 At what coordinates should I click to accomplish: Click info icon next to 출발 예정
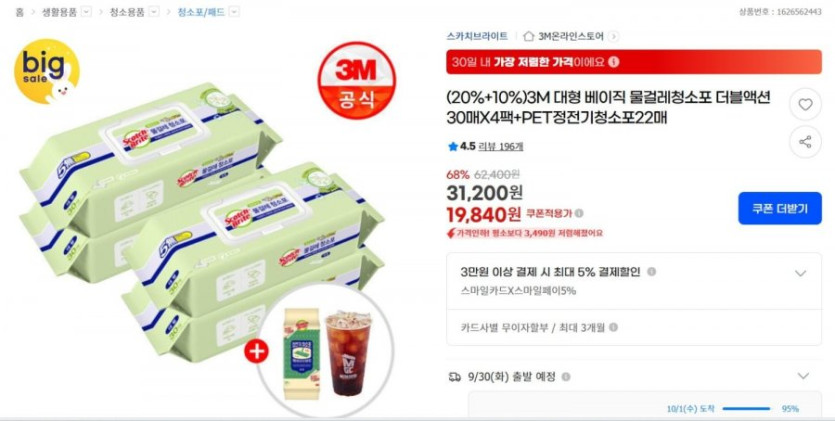pos(566,377)
